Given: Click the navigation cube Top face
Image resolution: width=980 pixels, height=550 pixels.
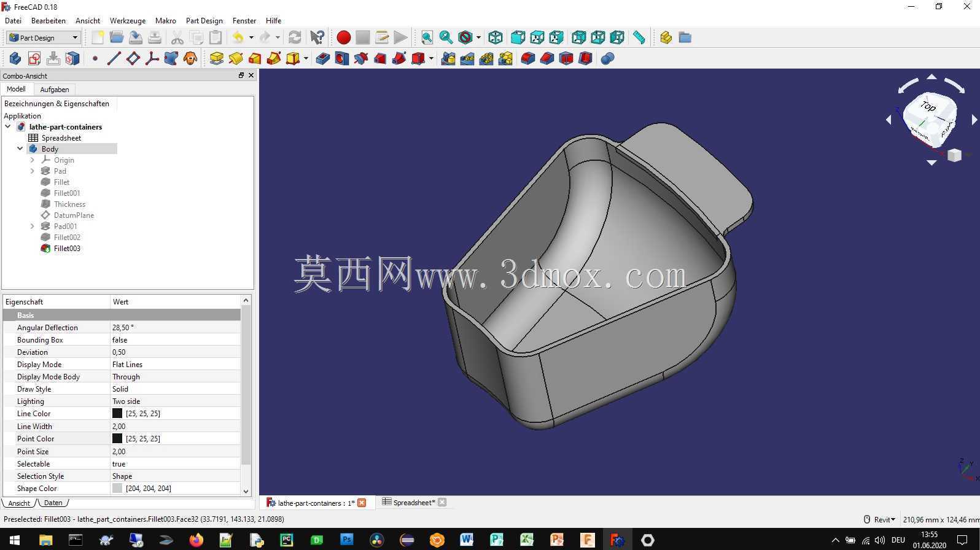Looking at the screenshot, I should tap(929, 107).
